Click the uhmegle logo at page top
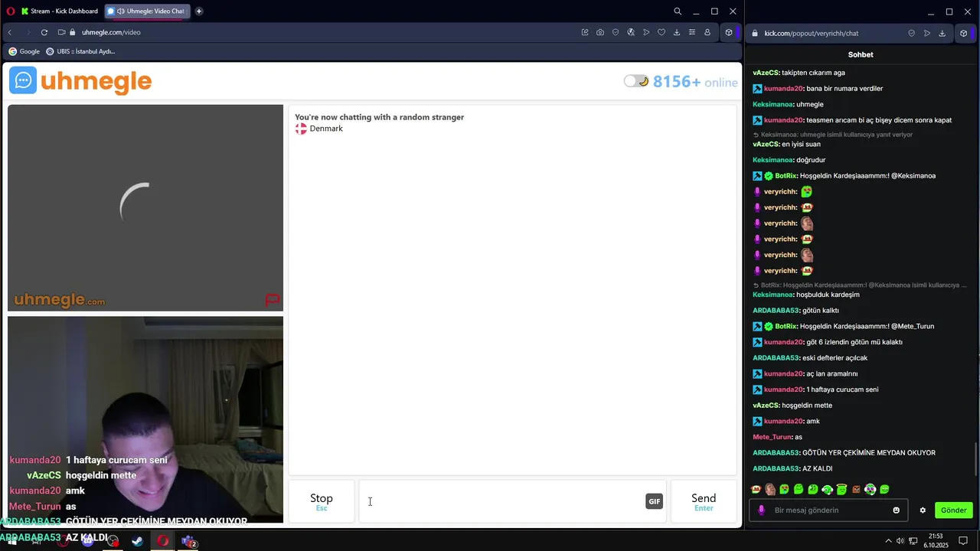Screen dimensions: 980x551 pos(80,80)
